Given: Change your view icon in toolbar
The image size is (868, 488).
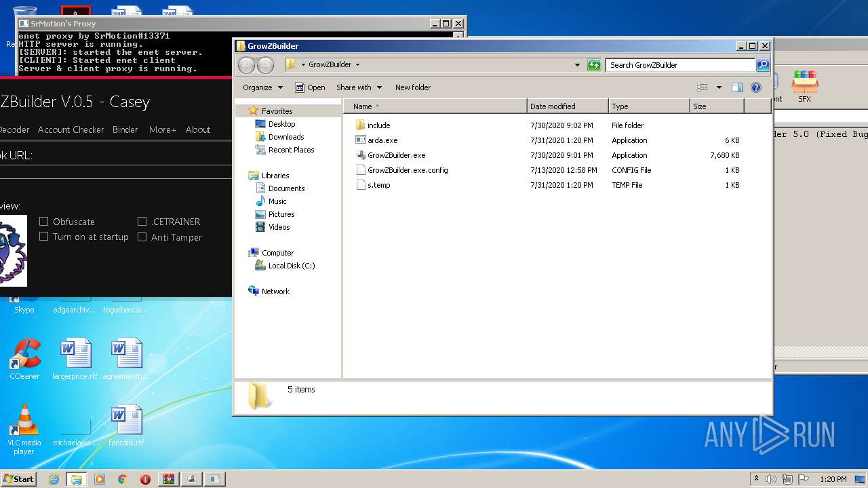Looking at the screenshot, I should click(703, 87).
